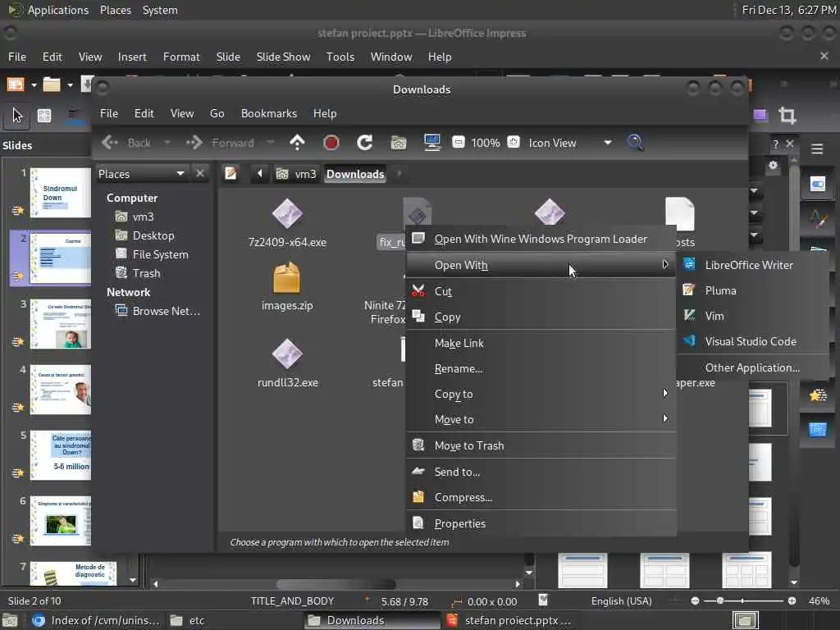Viewport: 840px width, 630px height.
Task: Reload the Downloads folder view
Action: click(x=365, y=143)
